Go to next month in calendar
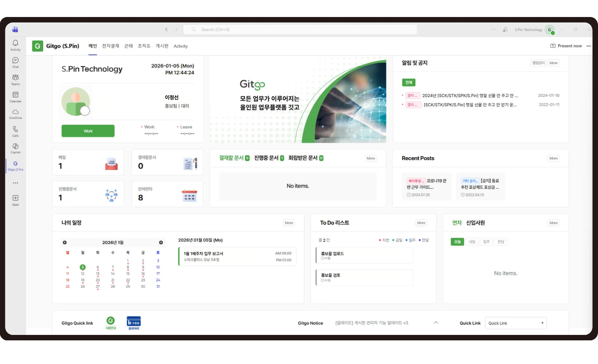Viewport: 598px width, 364px height. click(x=161, y=243)
